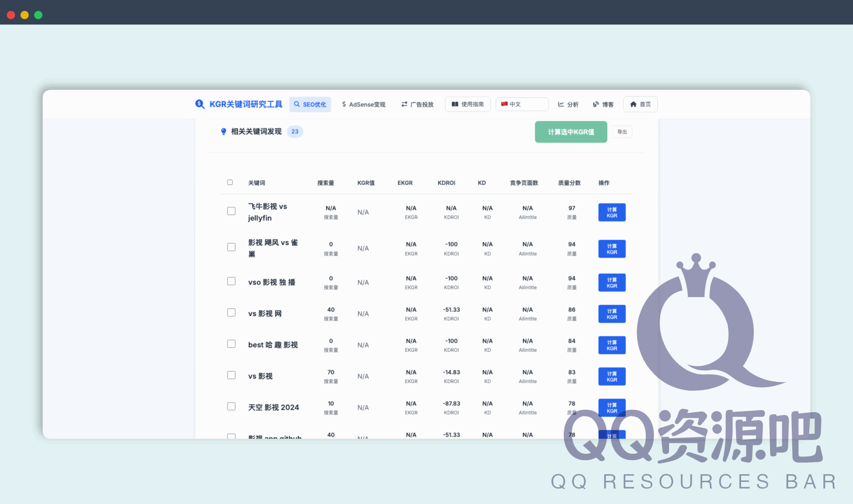The image size is (853, 504).
Task: Click the blog icon beside 博客
Action: point(596,104)
